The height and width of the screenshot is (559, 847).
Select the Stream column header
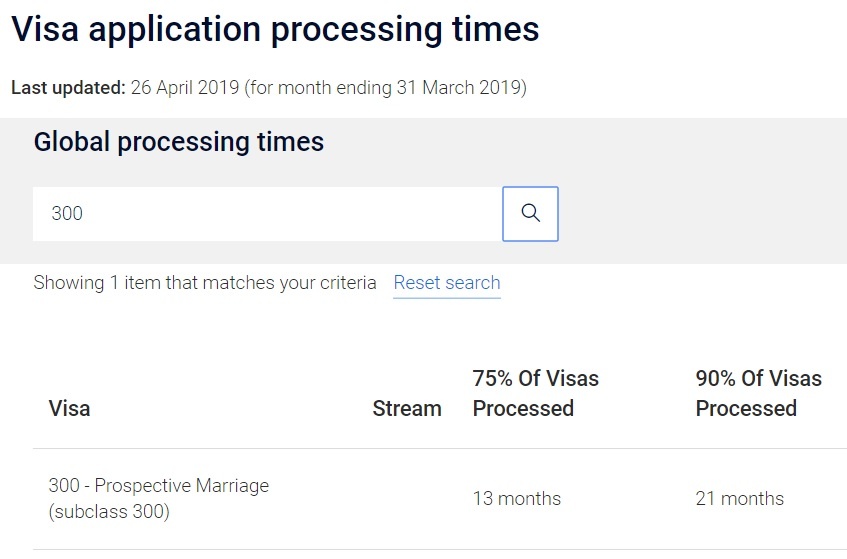point(407,408)
